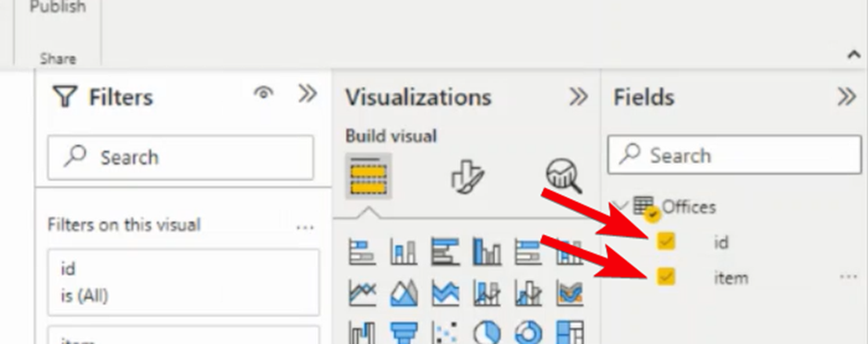
Task: Uncheck the id field checkbox
Action: 666,241
